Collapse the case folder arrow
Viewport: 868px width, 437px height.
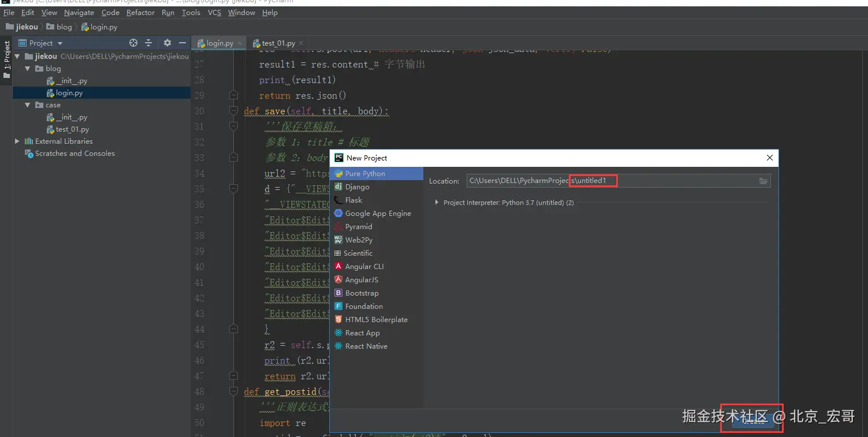pos(28,105)
